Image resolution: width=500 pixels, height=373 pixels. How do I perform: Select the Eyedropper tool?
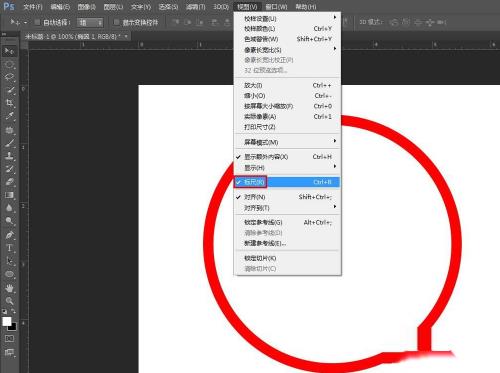click(x=9, y=116)
